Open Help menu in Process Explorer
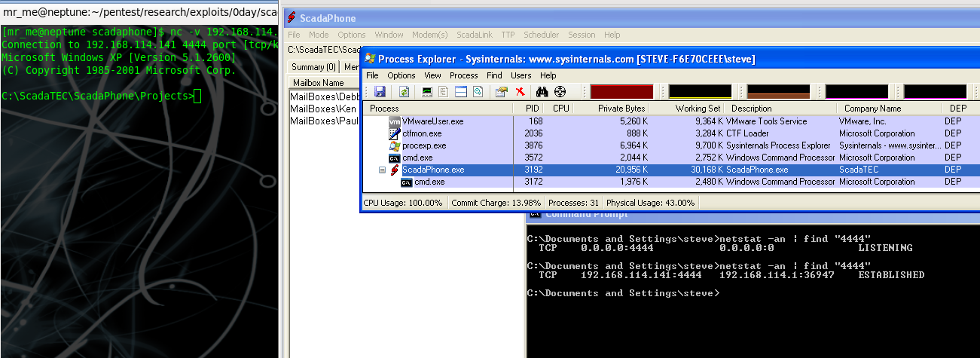980x358 pixels. [x=548, y=75]
